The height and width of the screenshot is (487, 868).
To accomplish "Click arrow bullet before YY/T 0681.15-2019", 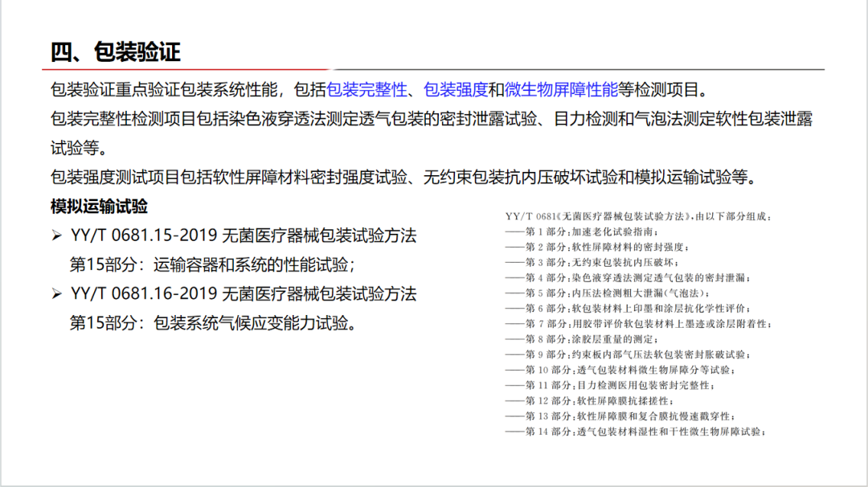I will pos(56,235).
